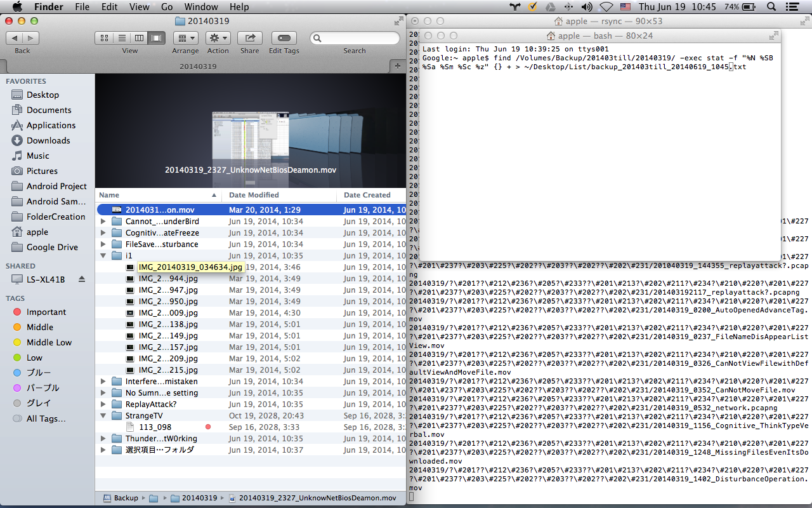
Task: Click the Edit Tags toolbar button
Action: click(x=284, y=38)
